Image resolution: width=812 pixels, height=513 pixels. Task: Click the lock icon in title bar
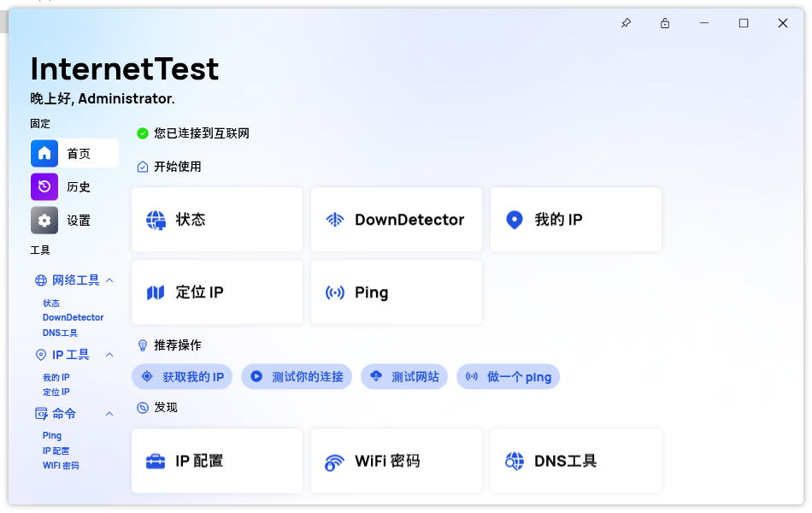pyautogui.click(x=665, y=23)
